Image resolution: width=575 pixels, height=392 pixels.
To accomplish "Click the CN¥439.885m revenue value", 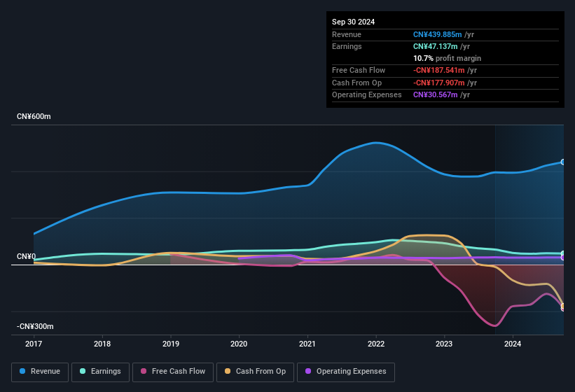I will (x=438, y=34).
